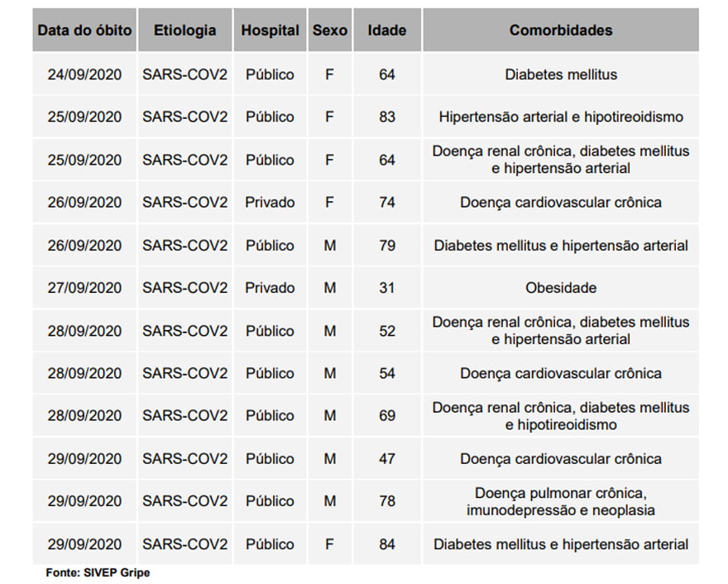
Task: Click the age cell showing 47
Action: 387,459
